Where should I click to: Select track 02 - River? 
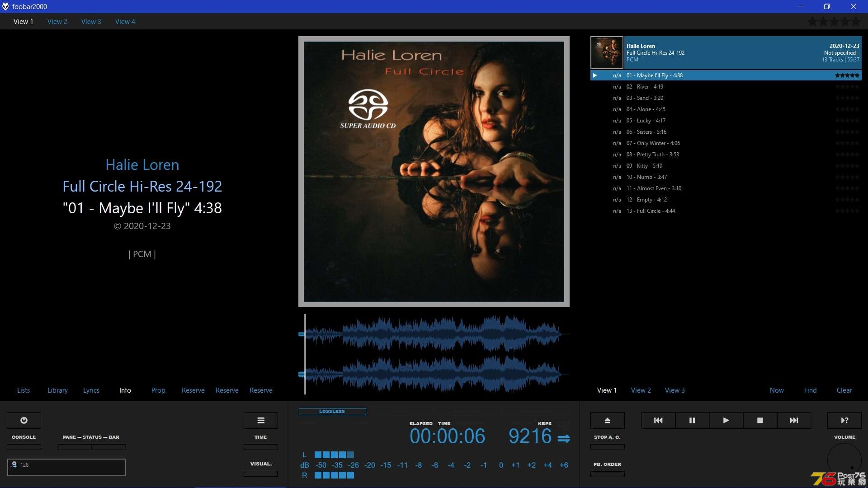point(726,87)
